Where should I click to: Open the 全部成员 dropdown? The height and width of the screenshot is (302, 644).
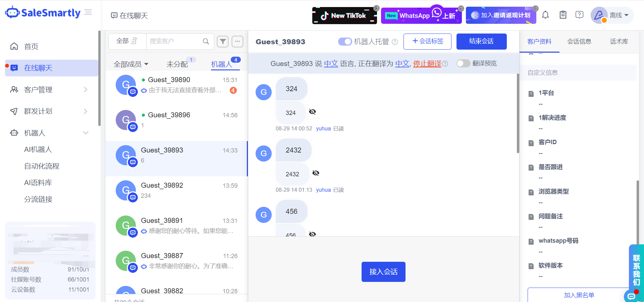(x=131, y=64)
